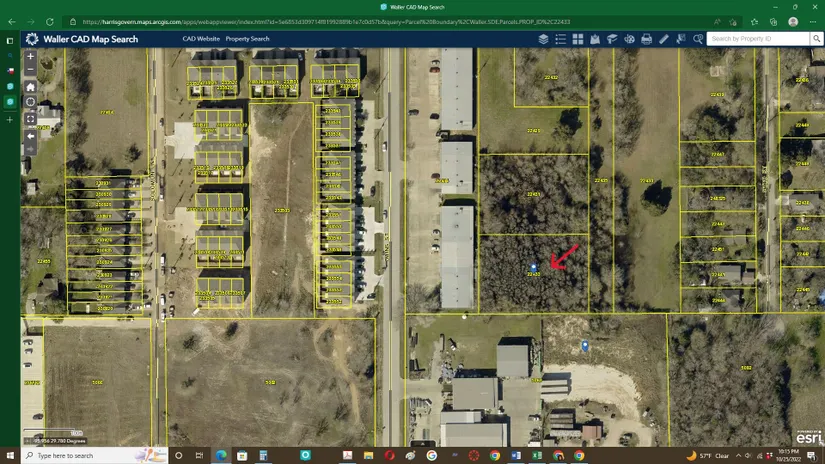825x464 pixels.
Task: Select the Measure ruler tool
Action: pyautogui.click(x=664, y=39)
